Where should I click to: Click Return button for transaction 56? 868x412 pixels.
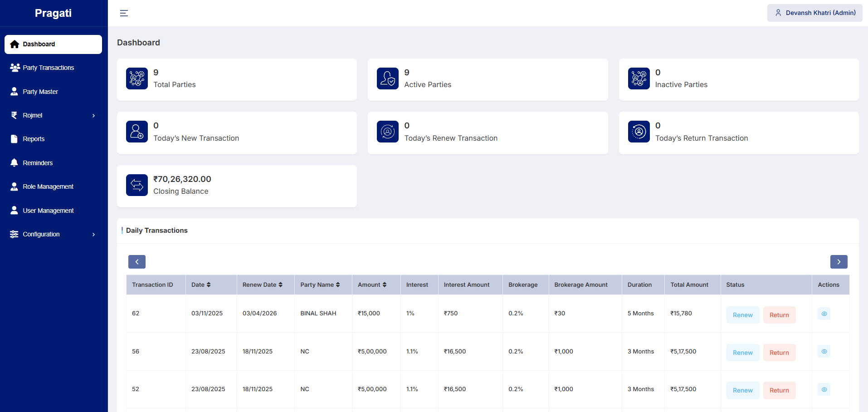click(779, 353)
